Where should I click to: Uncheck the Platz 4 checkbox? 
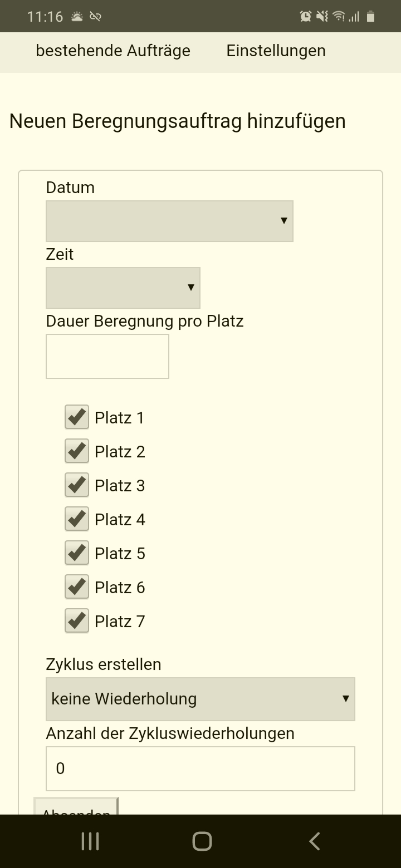(77, 519)
